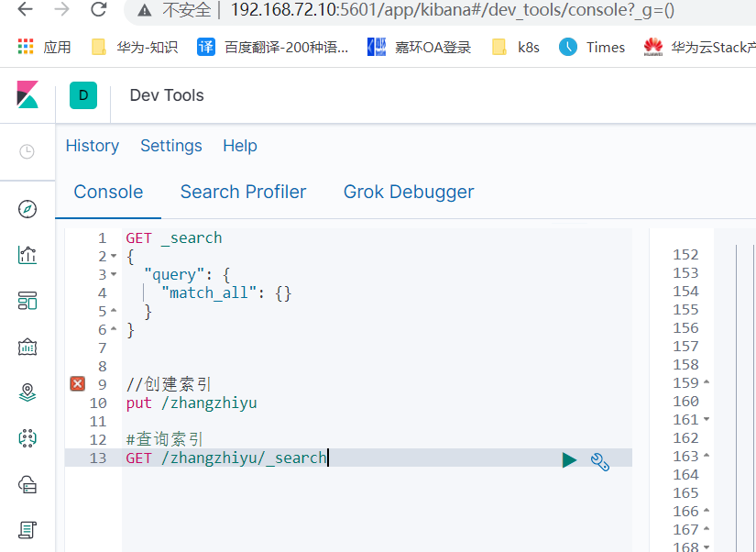The width and height of the screenshot is (756, 552).
Task: Open the Apps grid bookmark
Action: [x=44, y=48]
